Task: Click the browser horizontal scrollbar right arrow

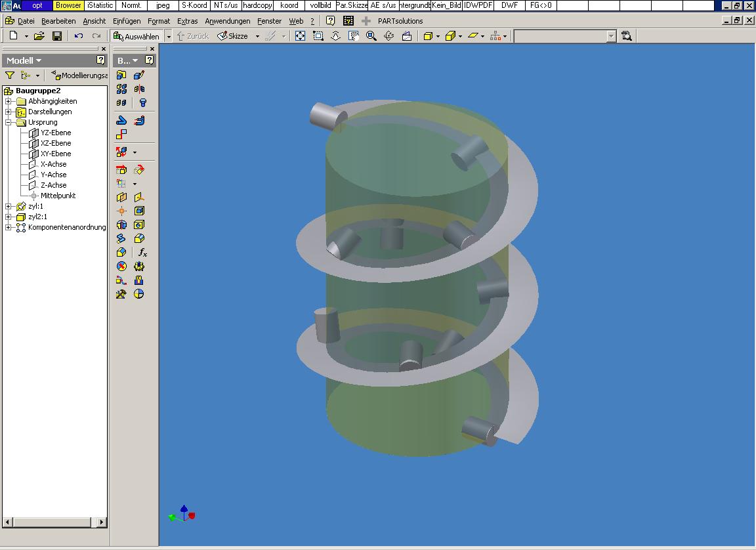Action: click(101, 522)
